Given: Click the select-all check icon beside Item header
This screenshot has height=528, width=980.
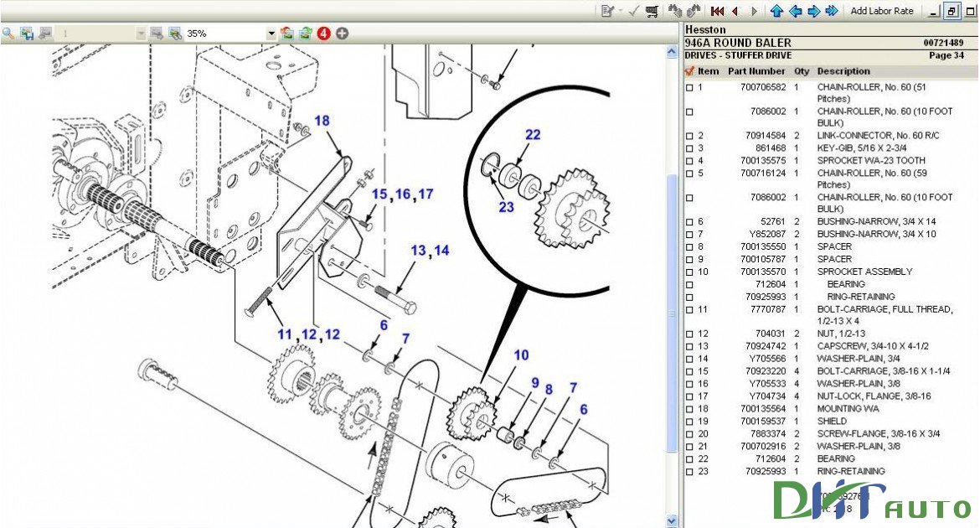Looking at the screenshot, I should pos(689,71).
